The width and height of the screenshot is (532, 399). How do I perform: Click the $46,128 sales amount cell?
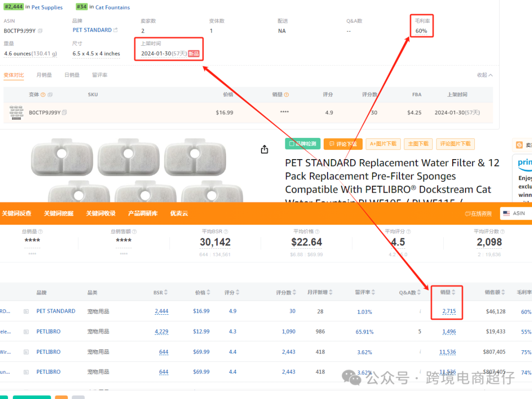pyautogui.click(x=496, y=311)
